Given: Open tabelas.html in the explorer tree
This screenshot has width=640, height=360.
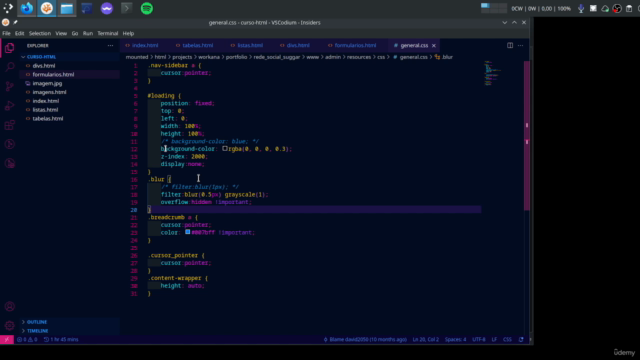Looking at the screenshot, I should (x=48, y=119).
